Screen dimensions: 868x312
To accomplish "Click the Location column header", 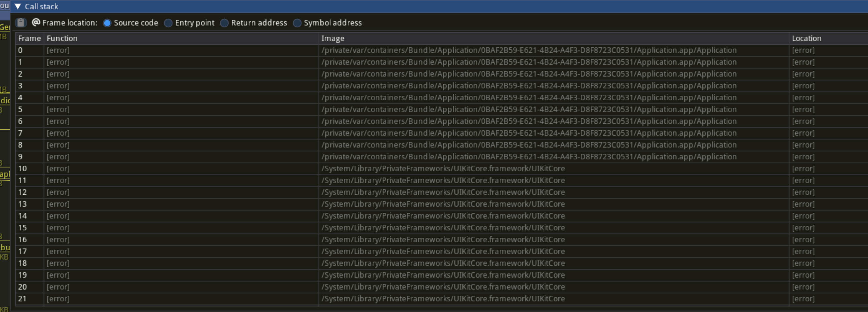I will coord(828,38).
